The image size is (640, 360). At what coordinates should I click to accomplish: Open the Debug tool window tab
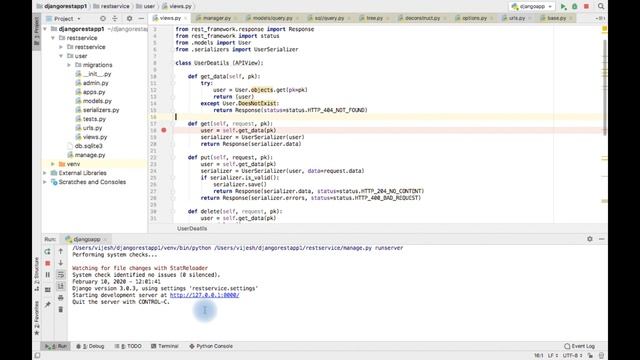(x=91, y=346)
